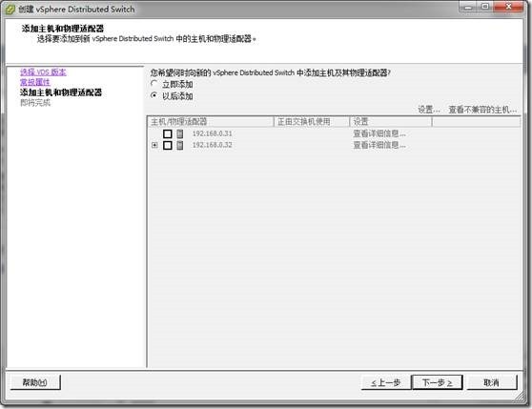
Task: Select the 即将完成 step in sidebar
Action: (35, 102)
